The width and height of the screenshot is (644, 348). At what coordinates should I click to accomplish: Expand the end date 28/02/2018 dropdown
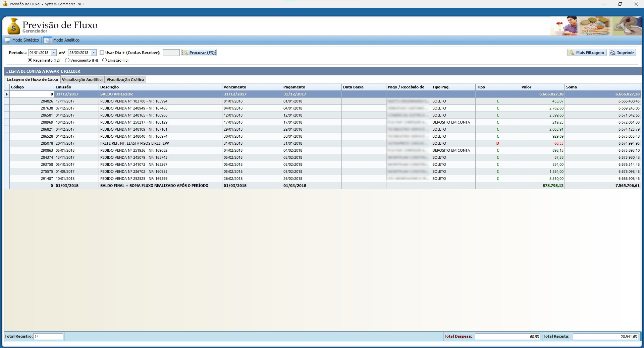94,53
